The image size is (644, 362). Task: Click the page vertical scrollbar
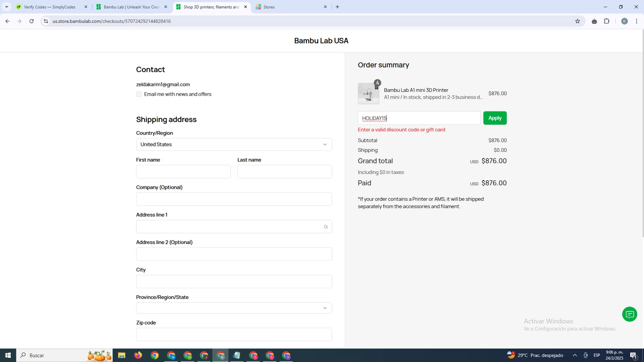pos(642,133)
